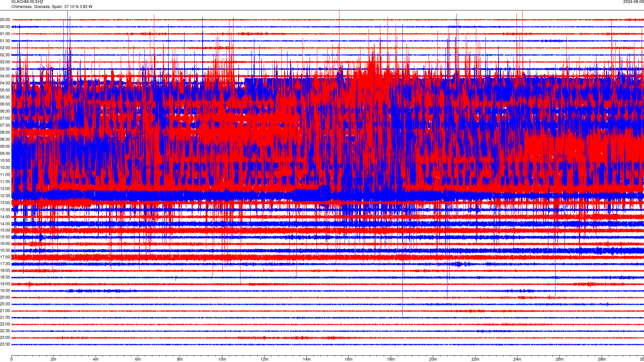Click the 22m tick on the time axis
The width and height of the screenshot is (644, 362).
tap(475, 359)
